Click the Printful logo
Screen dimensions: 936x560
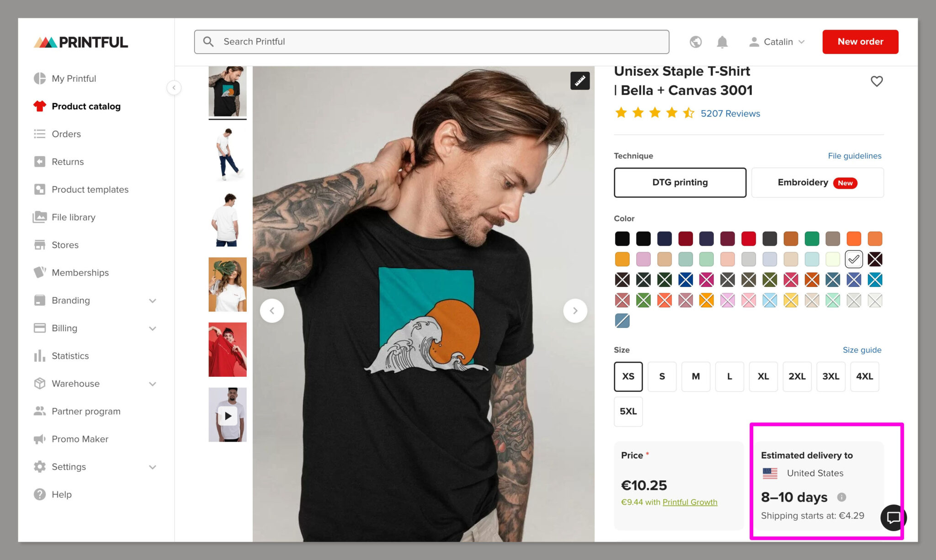coord(80,42)
